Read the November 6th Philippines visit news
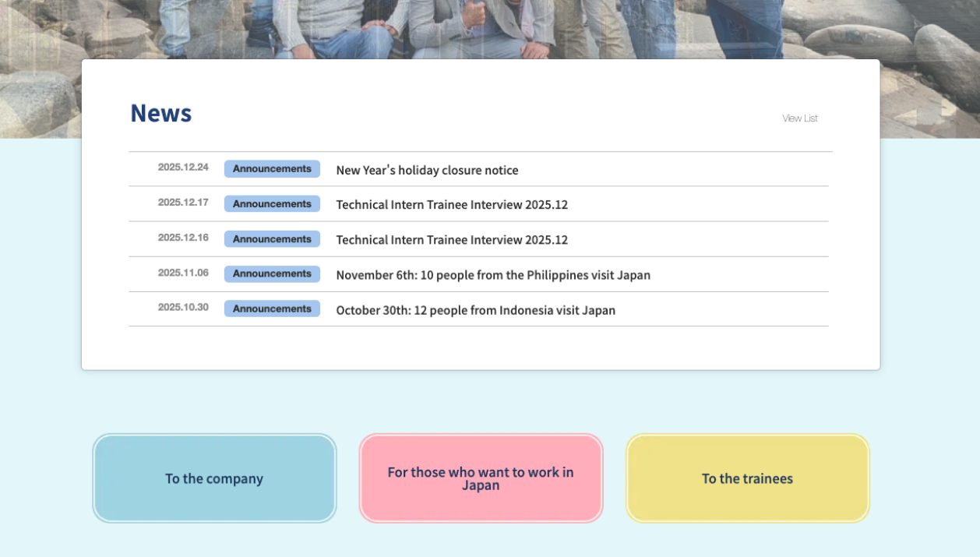The height and width of the screenshot is (557, 980). [x=493, y=275]
